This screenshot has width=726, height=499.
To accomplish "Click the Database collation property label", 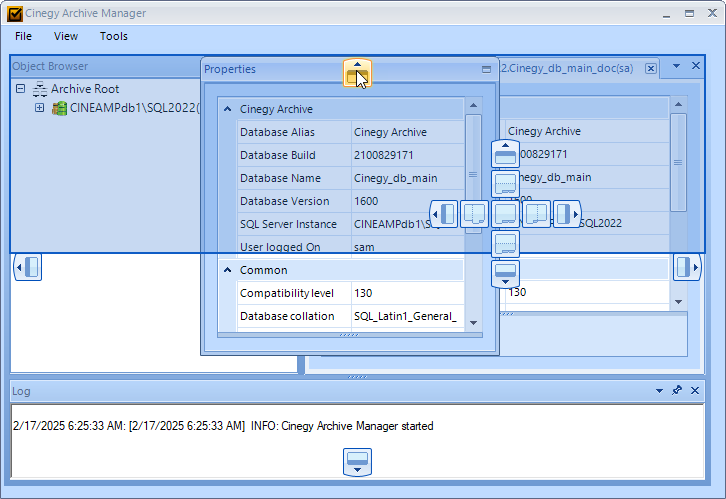I will [287, 316].
